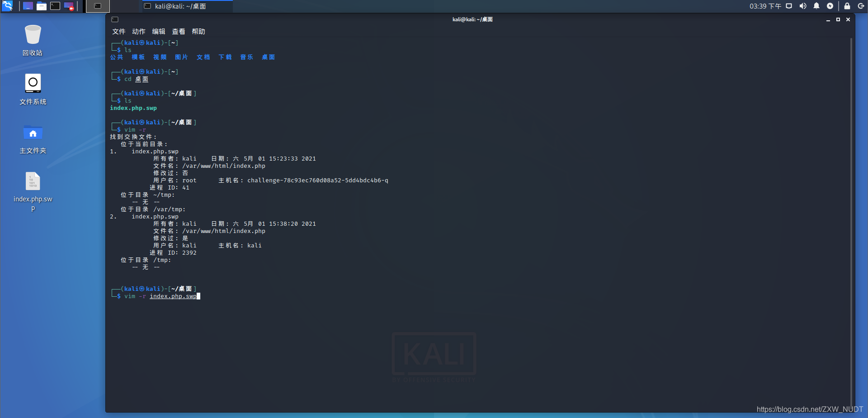The height and width of the screenshot is (418, 868).
Task: Open the notifications bell in the tray
Action: (x=816, y=6)
